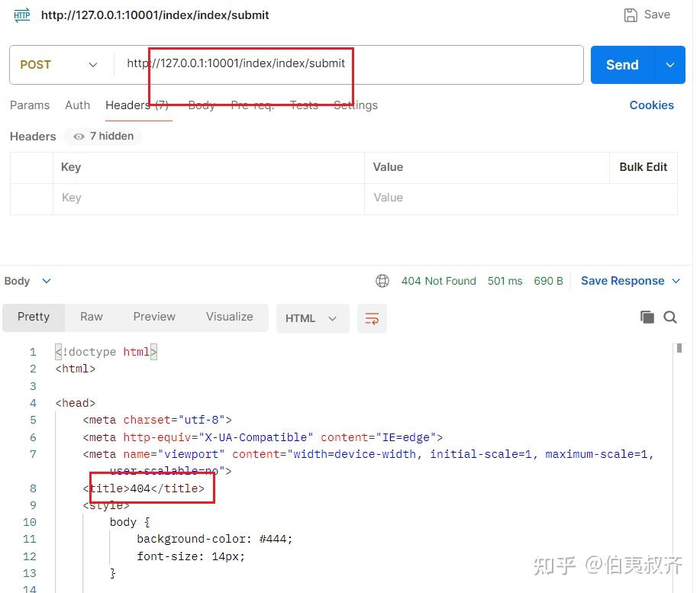Open the Save Response dropdown
Image resolution: width=700 pixels, height=593 pixels.
click(676, 281)
